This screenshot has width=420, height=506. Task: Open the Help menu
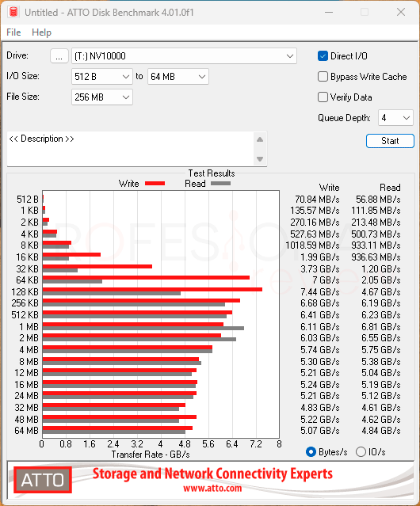(x=41, y=32)
